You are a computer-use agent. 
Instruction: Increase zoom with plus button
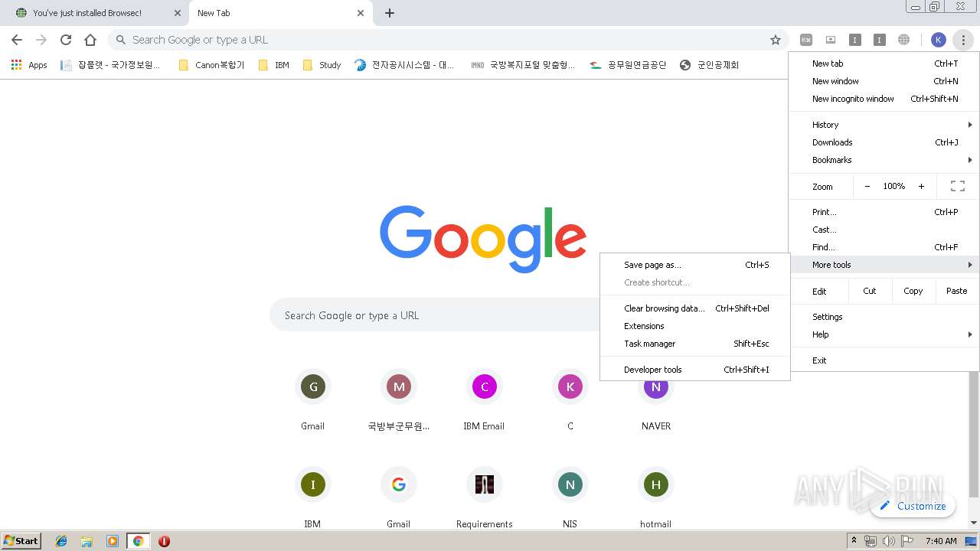921,186
